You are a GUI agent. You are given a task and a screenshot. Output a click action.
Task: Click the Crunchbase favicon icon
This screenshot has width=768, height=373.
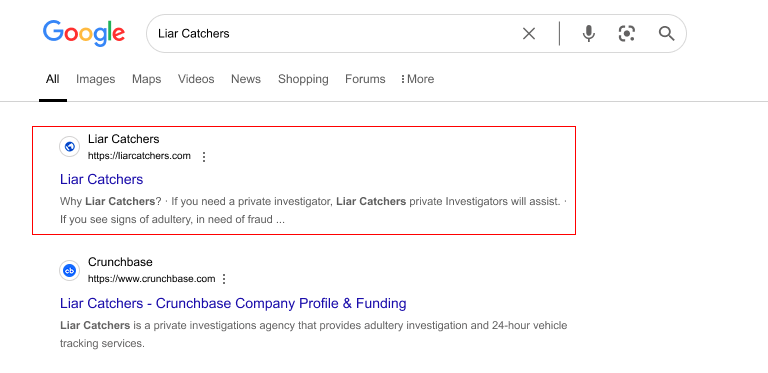tap(70, 270)
